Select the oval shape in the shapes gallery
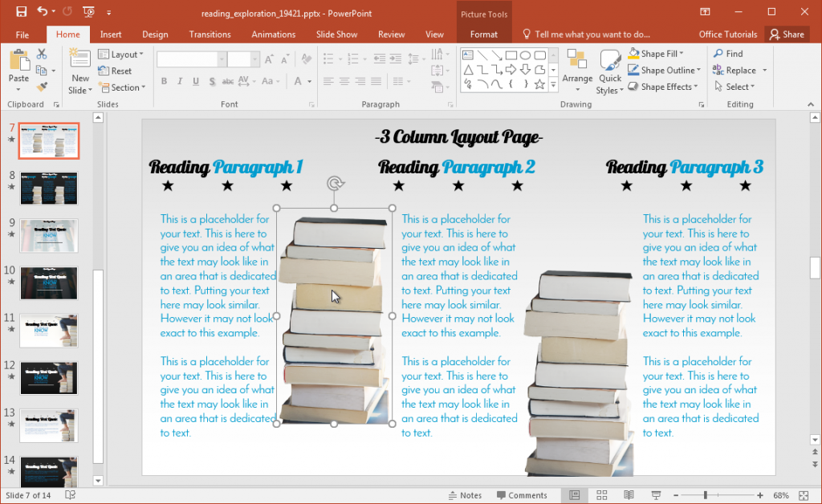822x504 pixels. pyautogui.click(x=525, y=55)
